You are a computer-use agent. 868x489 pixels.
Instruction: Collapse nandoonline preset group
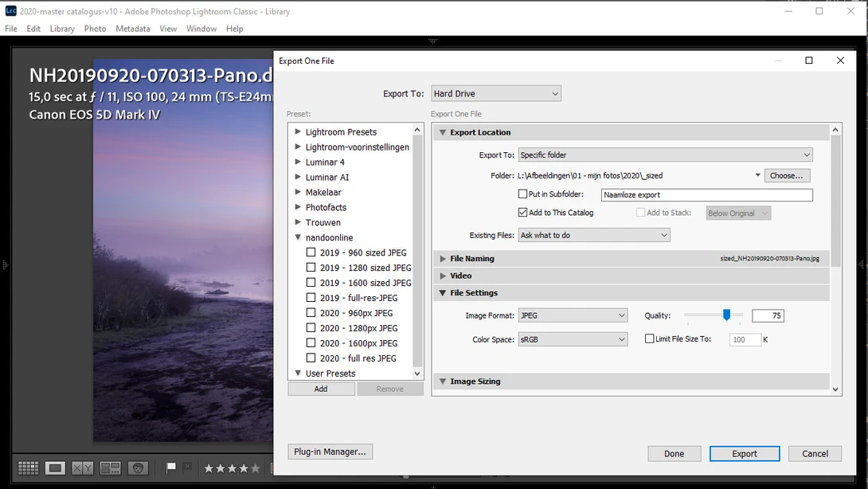click(x=298, y=237)
